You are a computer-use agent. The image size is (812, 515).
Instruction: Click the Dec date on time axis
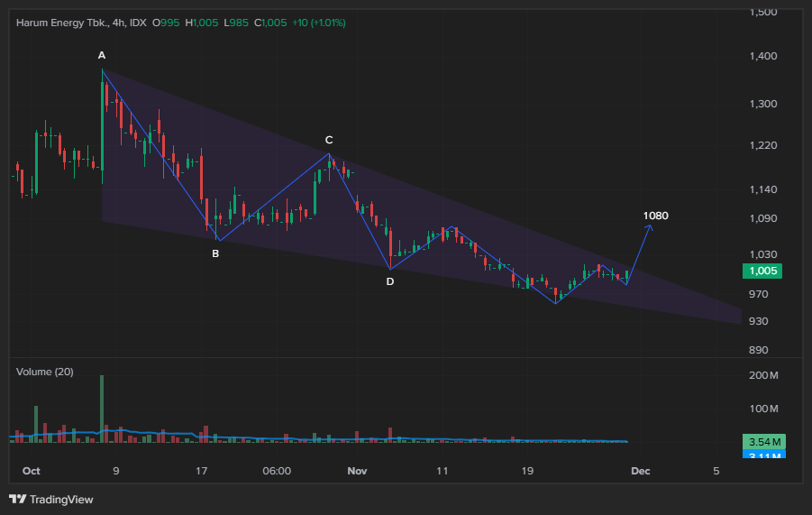(x=641, y=471)
